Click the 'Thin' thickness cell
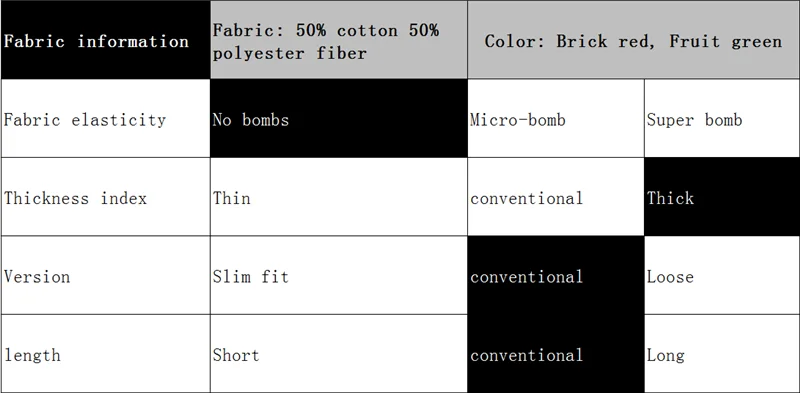800x393 pixels. pos(339,197)
